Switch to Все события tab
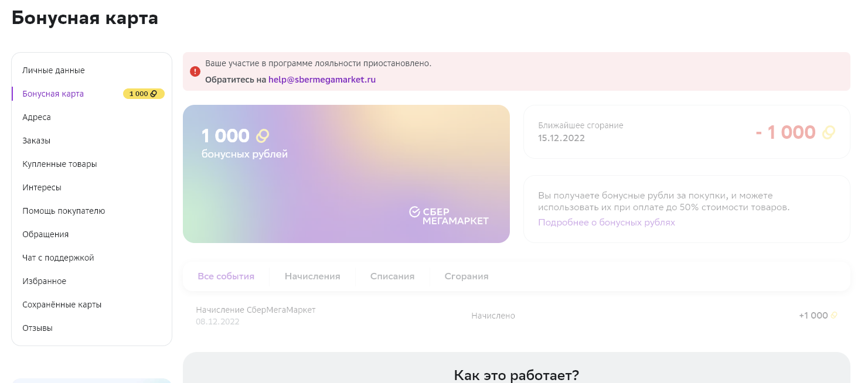 pyautogui.click(x=226, y=276)
